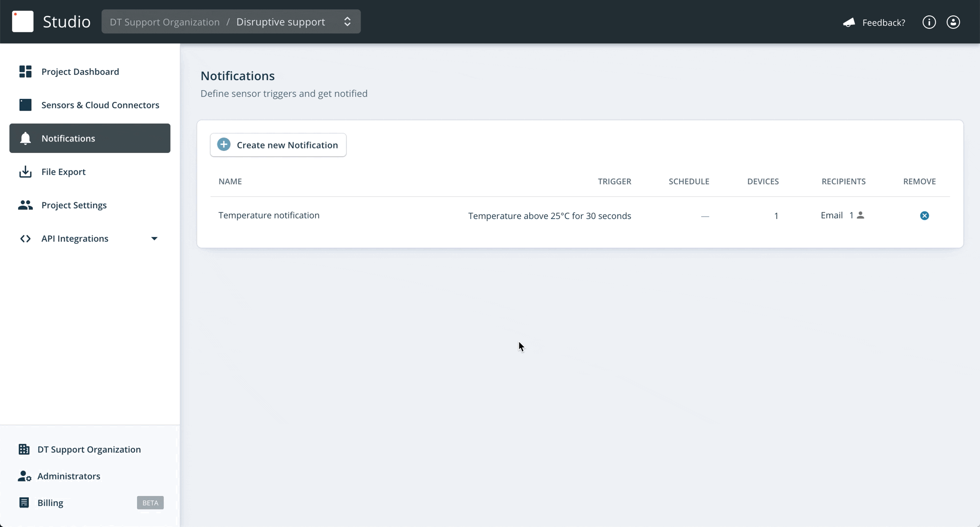Screen dimensions: 980x527
Task: Click Disruptive support project name in header
Action: [281, 22]
